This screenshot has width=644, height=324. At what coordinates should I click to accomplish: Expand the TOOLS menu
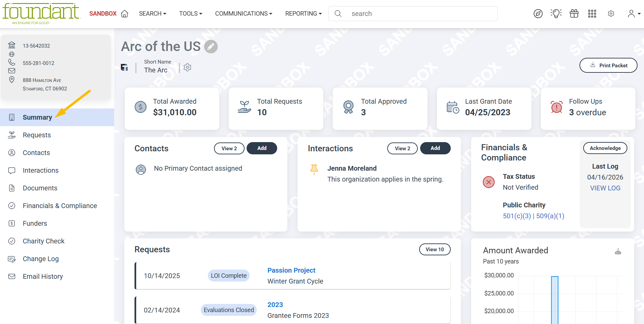(x=191, y=14)
